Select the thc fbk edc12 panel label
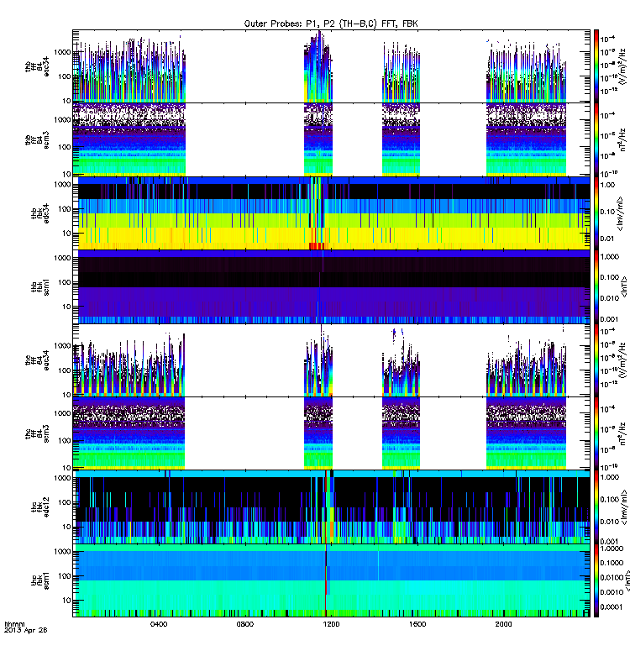The width and height of the screenshot is (630, 672). (x=40, y=507)
